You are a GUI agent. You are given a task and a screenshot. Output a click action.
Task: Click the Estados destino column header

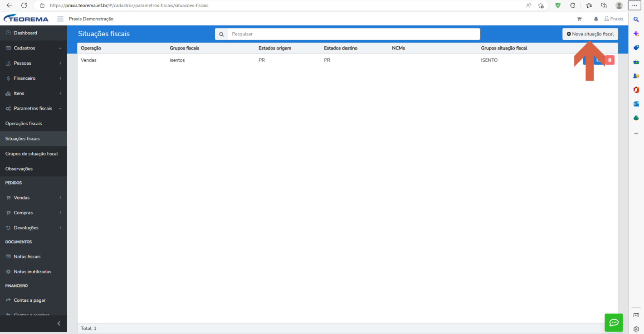[x=341, y=48]
